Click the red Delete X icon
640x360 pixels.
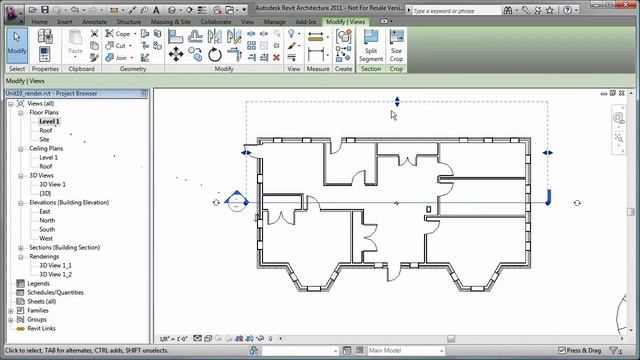point(276,58)
